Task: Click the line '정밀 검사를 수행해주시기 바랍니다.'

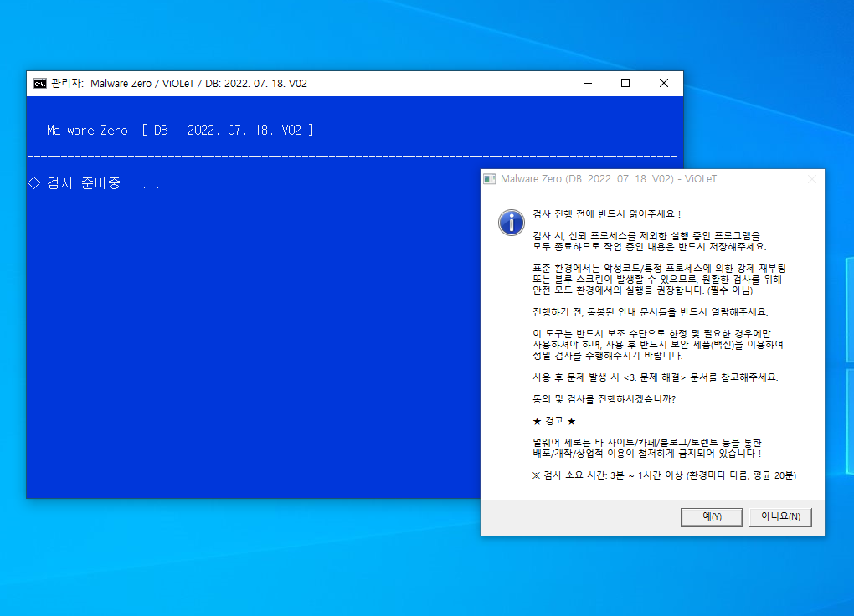Action: pos(607,356)
